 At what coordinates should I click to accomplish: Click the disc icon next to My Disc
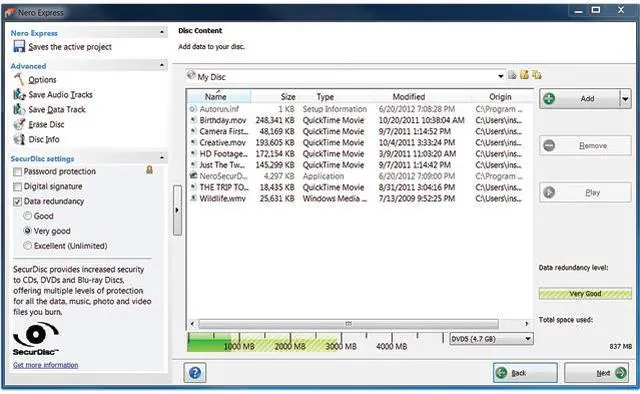(x=191, y=75)
